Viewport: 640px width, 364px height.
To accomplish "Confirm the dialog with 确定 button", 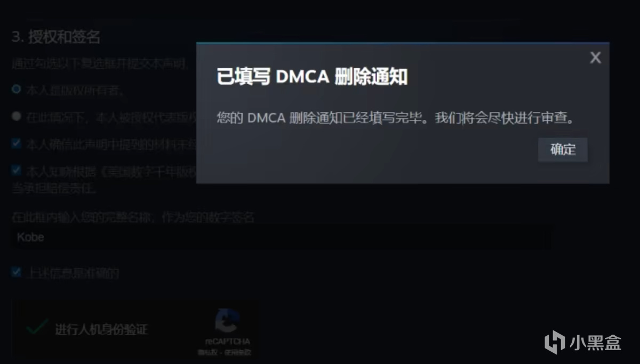I will click(x=563, y=150).
